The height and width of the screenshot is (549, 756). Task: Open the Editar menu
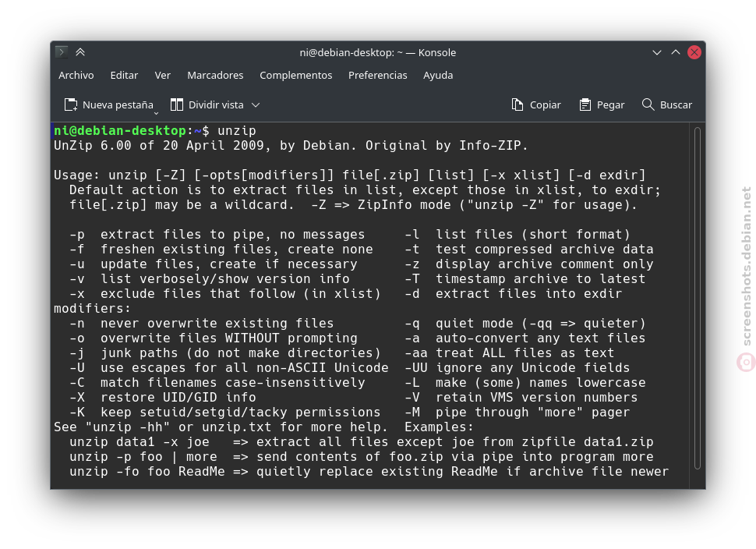[124, 76]
